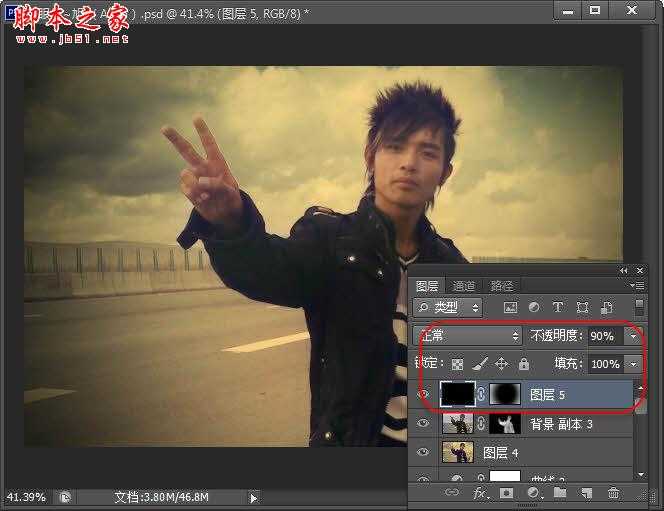Click status bar document info icon
Viewport: 664px width, 511px height.
[x=65, y=497]
